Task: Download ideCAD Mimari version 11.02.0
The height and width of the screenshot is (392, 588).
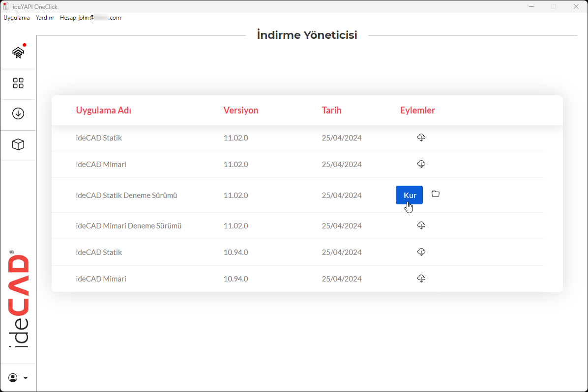Action: [421, 164]
